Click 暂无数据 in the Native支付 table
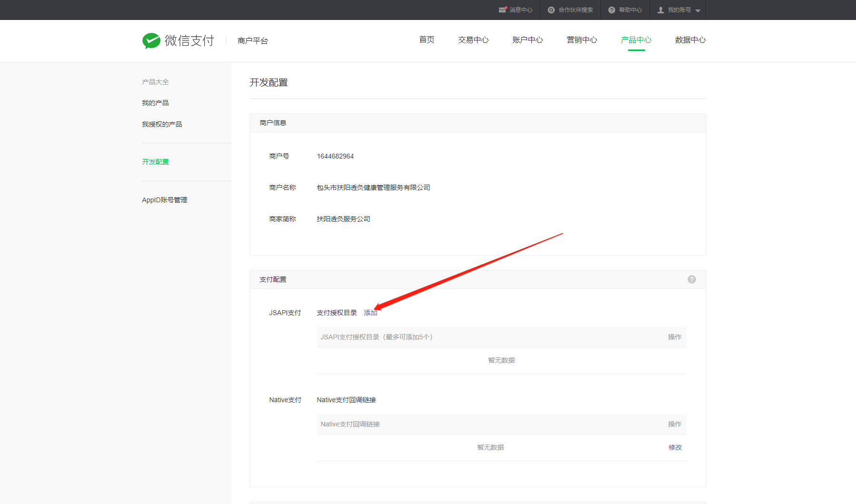856x504 pixels. pyautogui.click(x=490, y=447)
